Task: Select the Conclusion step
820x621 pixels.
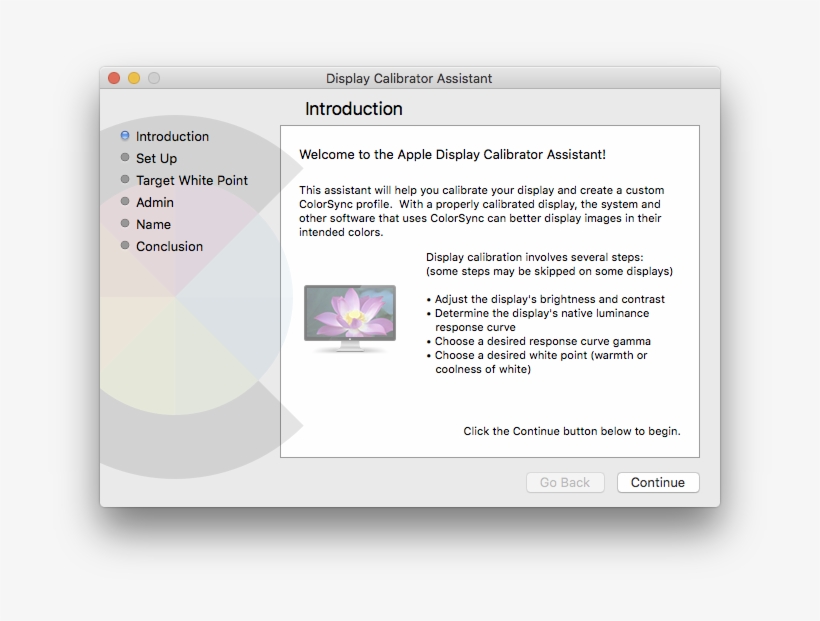Action: click(169, 246)
